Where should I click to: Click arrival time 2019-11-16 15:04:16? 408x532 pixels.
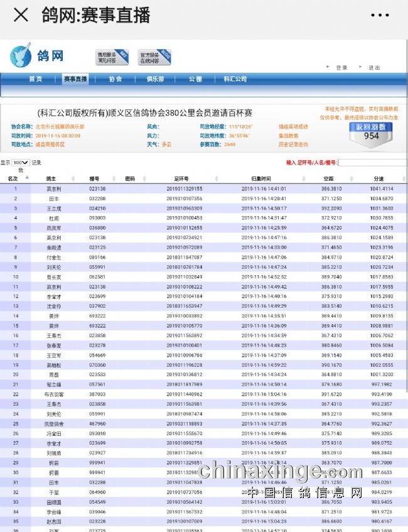pyautogui.click(x=264, y=394)
